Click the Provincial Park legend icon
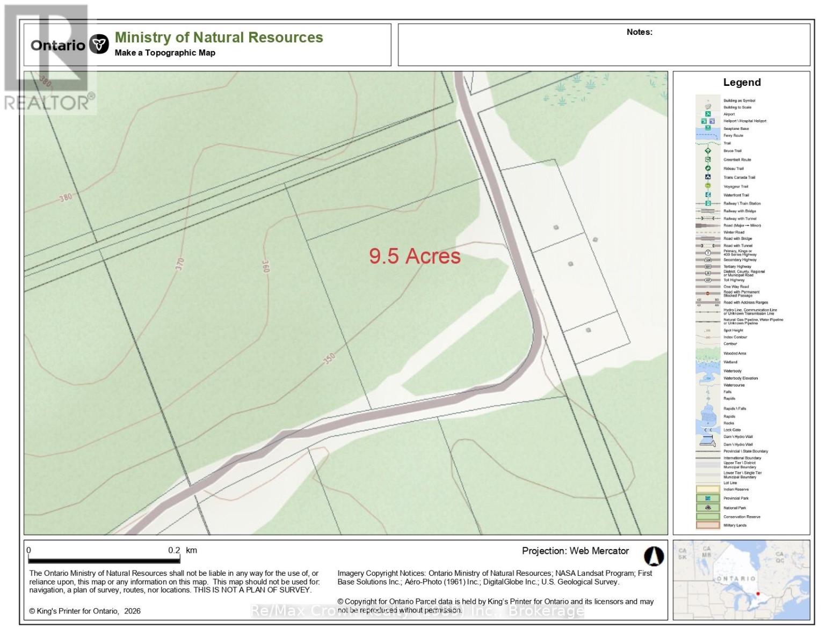Image resolution: width=834 pixels, height=644 pixels. click(x=708, y=498)
